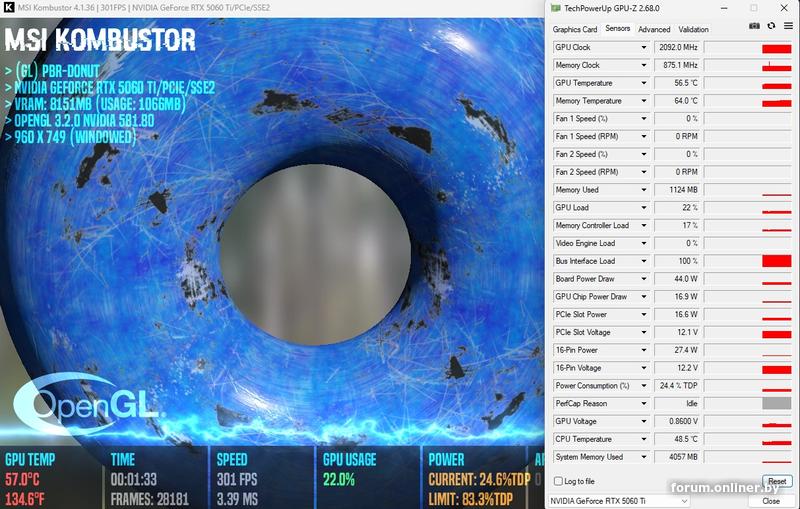Expand the Memory Clock sensor dropdown
Viewport: 800px width, 509px height.
(x=643, y=65)
